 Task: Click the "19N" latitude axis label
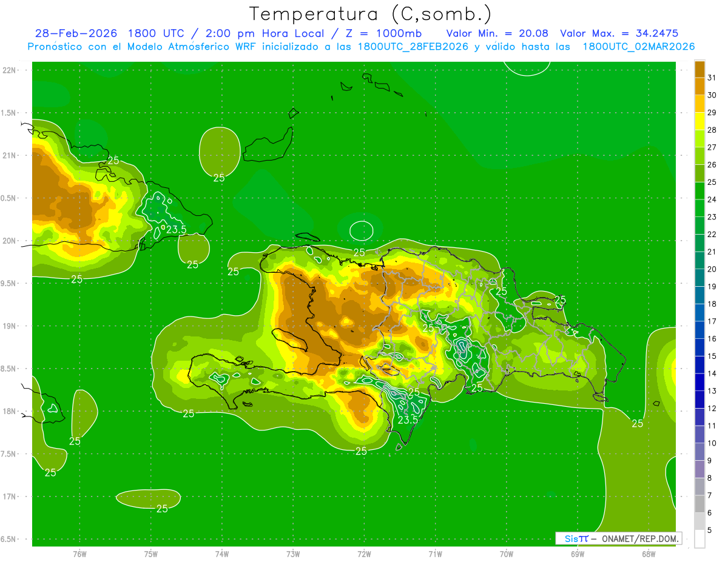(10, 326)
